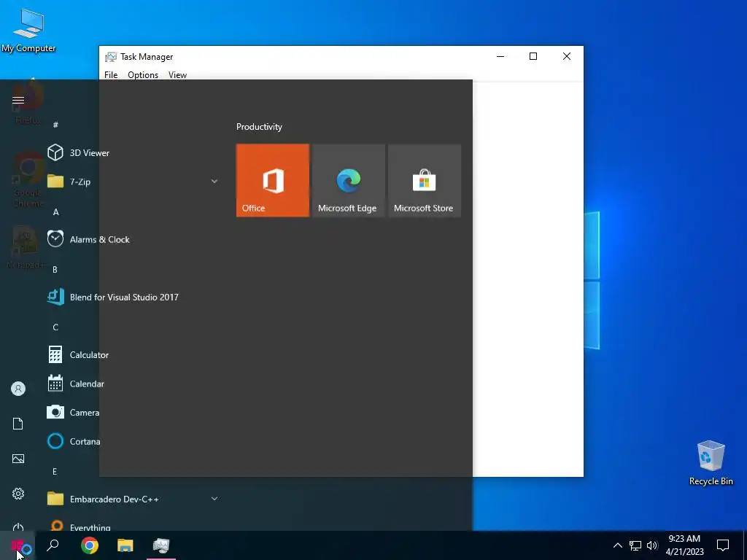Screen dimensions: 747x560
Task: Open Cortana from the app list
Action: (x=133, y=441)
